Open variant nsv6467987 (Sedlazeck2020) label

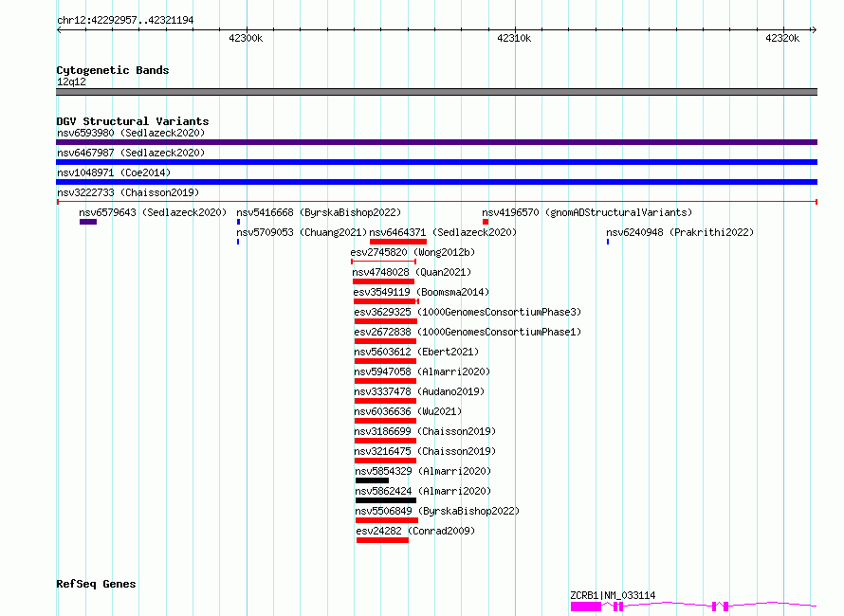(x=131, y=153)
